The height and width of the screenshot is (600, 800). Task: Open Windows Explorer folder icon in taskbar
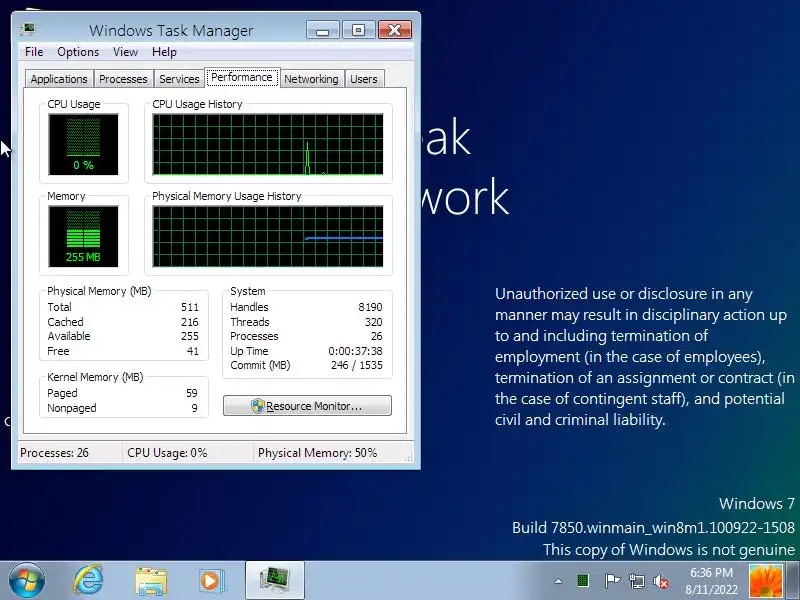point(151,581)
